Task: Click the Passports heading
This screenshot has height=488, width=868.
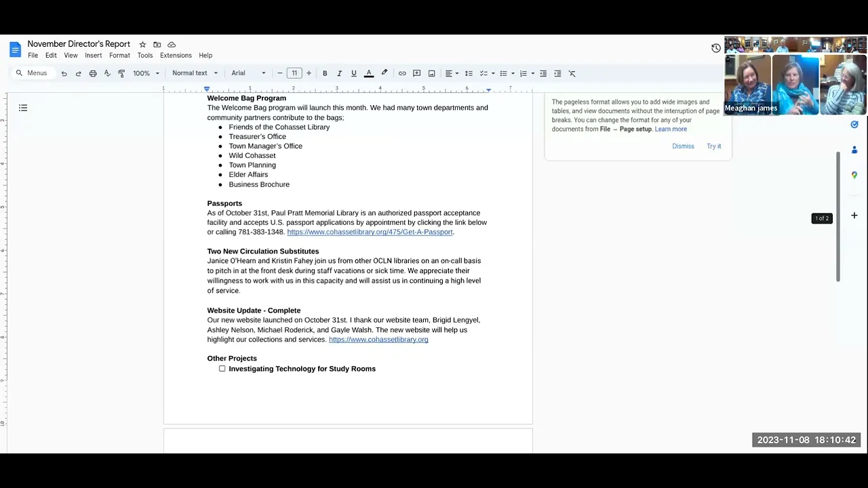Action: click(224, 203)
